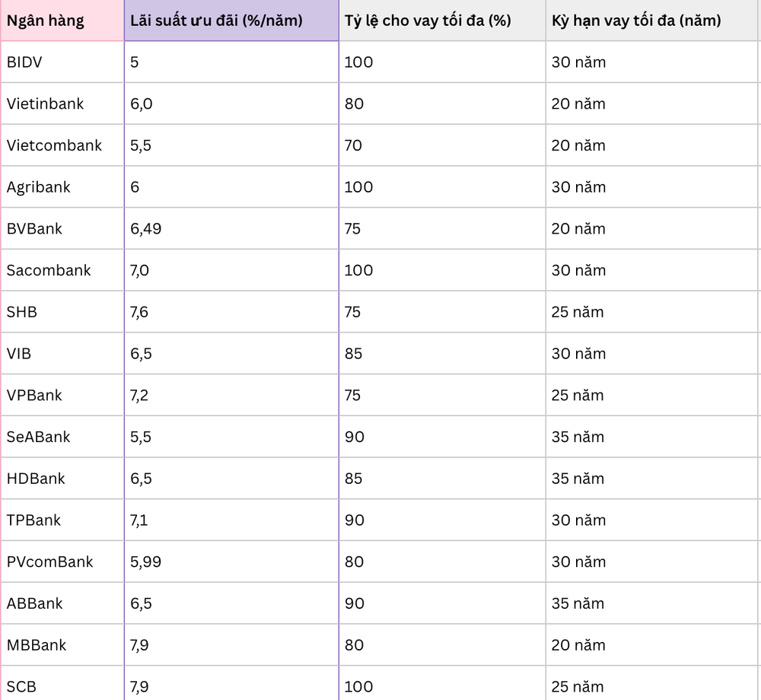Image resolution: width=761 pixels, height=700 pixels.
Task: Click the BIDV bank name cell
Action: 24,62
